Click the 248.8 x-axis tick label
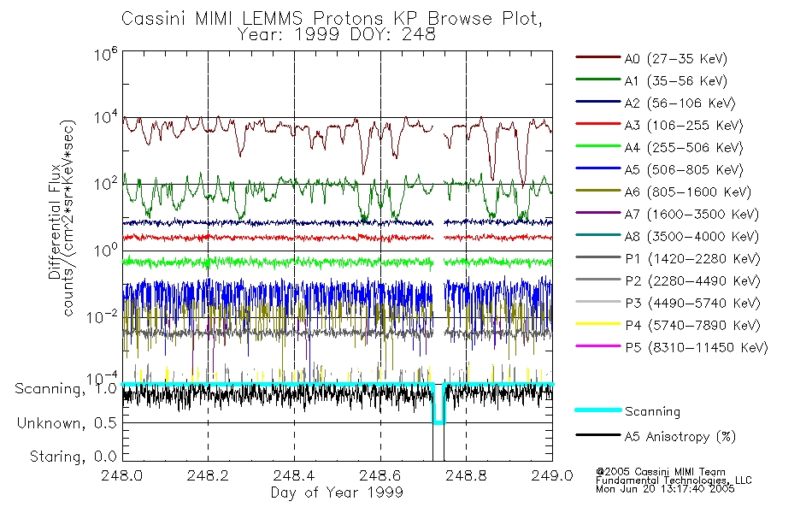The width and height of the screenshot is (812, 513). tap(466, 475)
